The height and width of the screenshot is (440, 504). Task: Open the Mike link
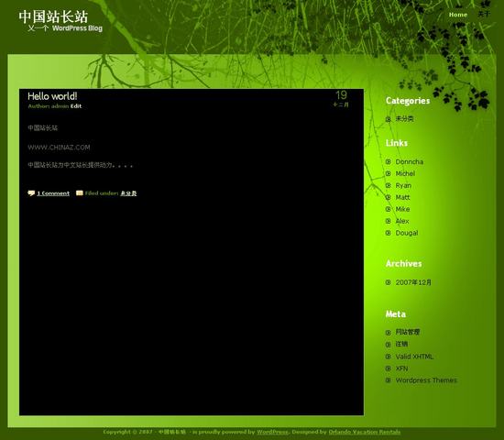pos(402,209)
